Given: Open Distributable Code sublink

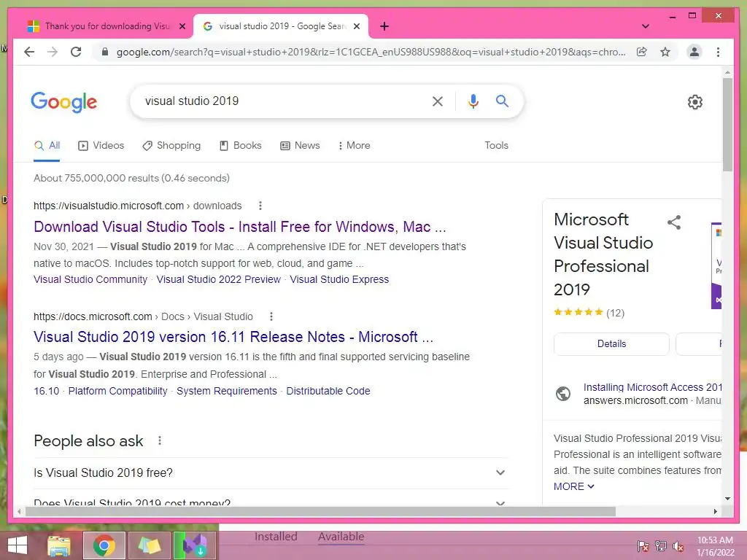Looking at the screenshot, I should click(x=328, y=391).
